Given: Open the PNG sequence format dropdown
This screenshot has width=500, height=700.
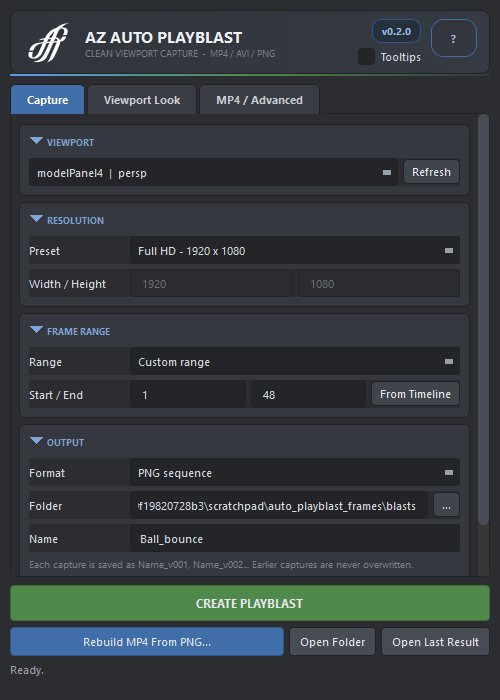Looking at the screenshot, I should pyautogui.click(x=295, y=473).
